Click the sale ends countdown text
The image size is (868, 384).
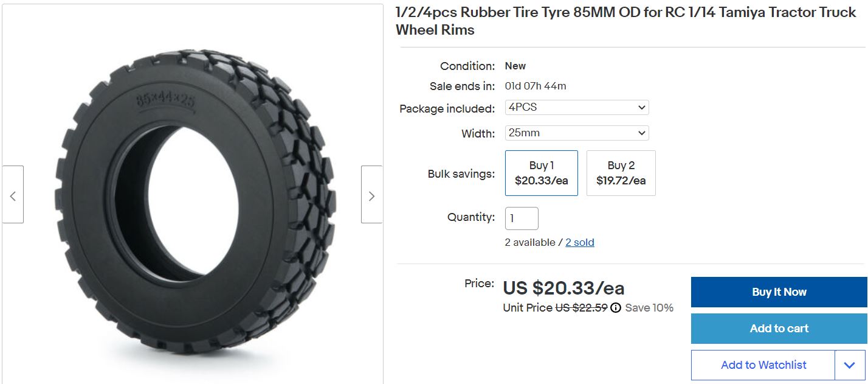pyautogui.click(x=536, y=86)
